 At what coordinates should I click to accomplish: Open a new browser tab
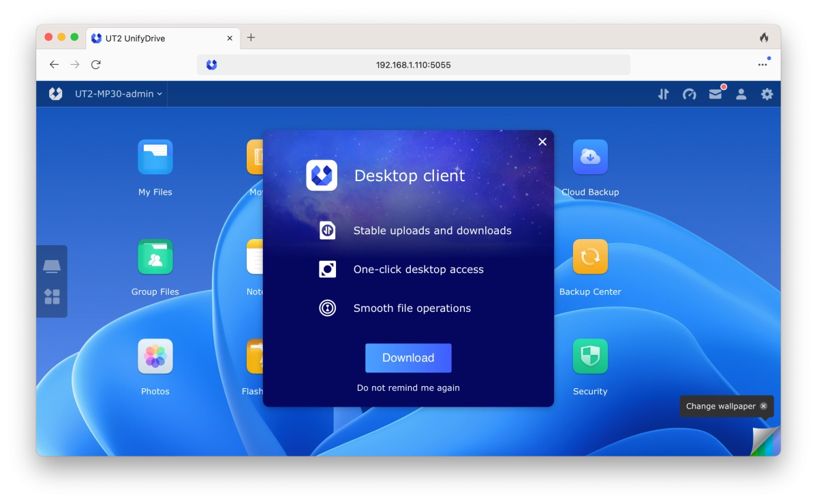click(251, 37)
